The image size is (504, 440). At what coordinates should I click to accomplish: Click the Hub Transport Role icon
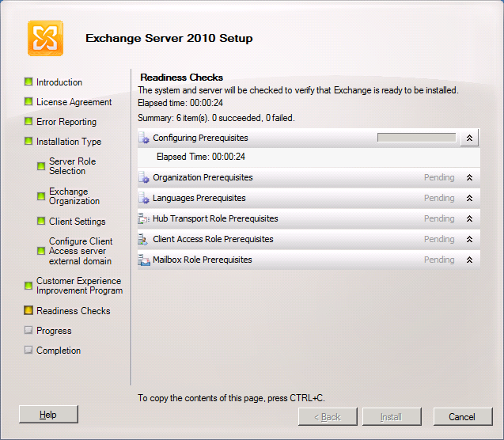(144, 219)
